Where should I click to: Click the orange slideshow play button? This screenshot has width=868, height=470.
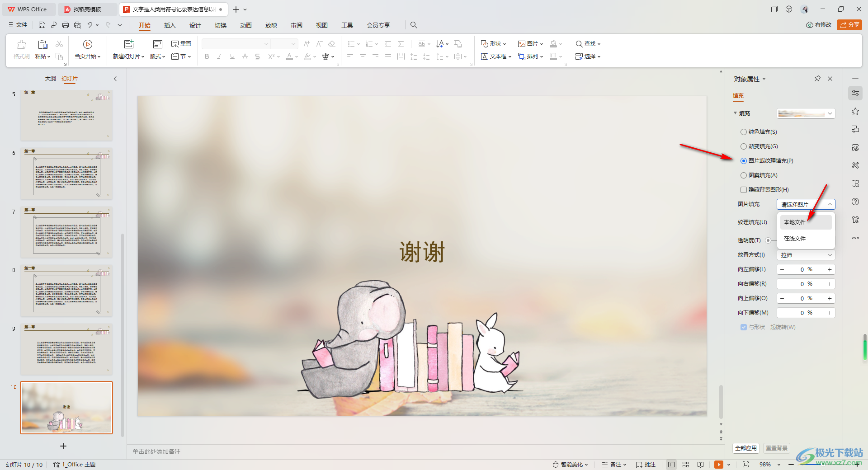pos(719,465)
